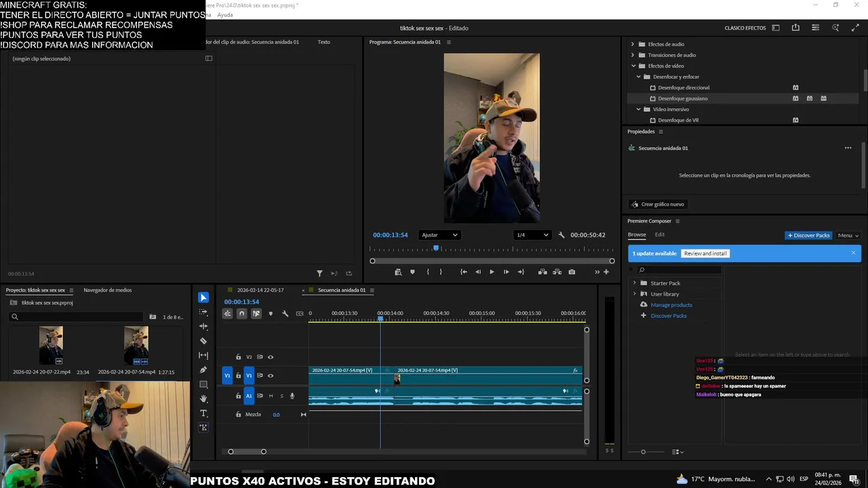
Task: Export frame with camera icon
Action: (x=572, y=272)
